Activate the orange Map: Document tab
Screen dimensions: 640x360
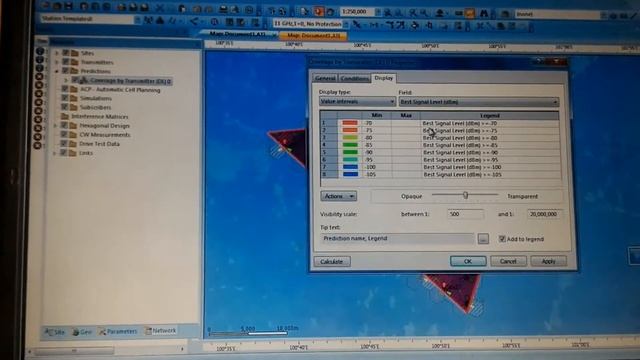[x=313, y=36]
